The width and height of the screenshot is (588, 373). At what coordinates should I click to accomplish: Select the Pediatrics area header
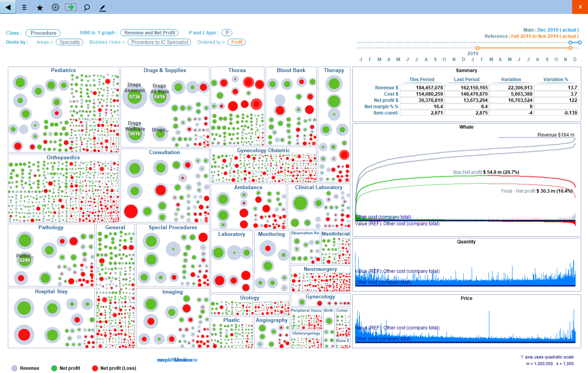click(63, 70)
